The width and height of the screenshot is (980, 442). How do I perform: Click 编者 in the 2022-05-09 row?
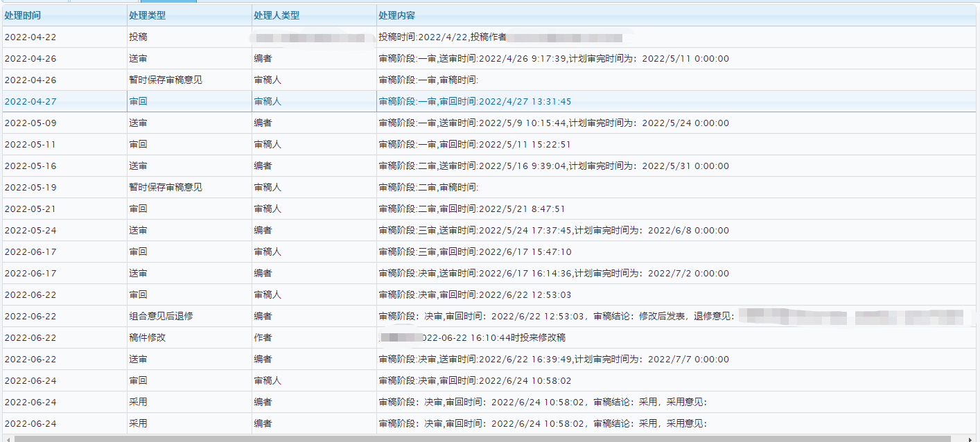[x=263, y=123]
